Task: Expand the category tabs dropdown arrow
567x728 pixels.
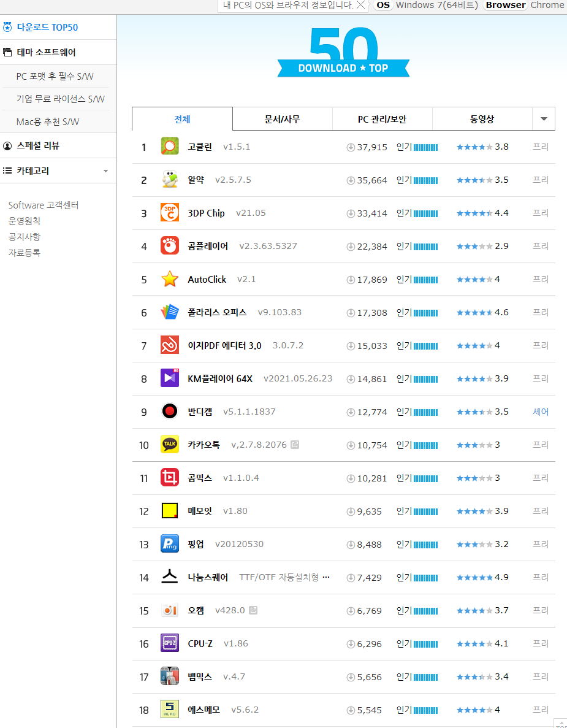Action: pos(544,119)
